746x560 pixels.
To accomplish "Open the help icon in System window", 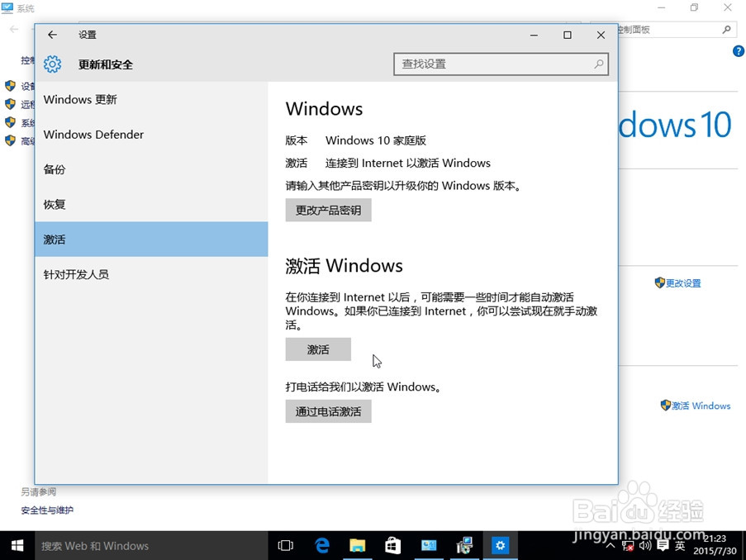I will (739, 51).
